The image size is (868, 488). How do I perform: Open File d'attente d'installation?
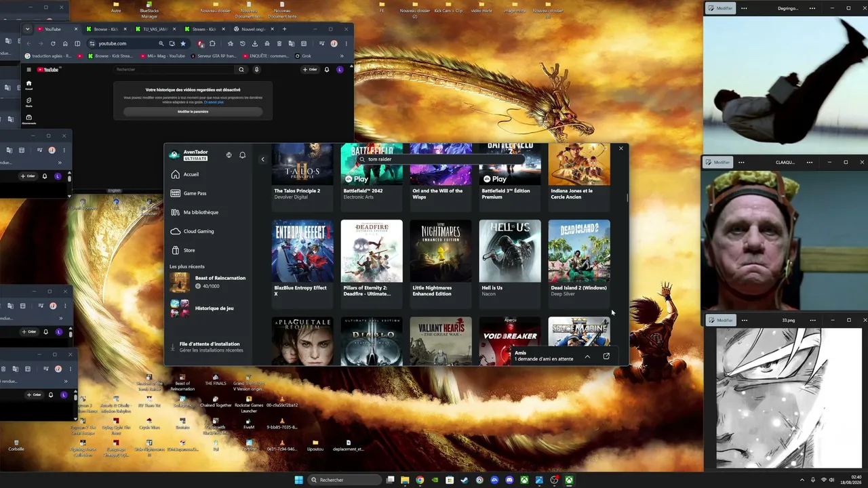pyautogui.click(x=208, y=347)
